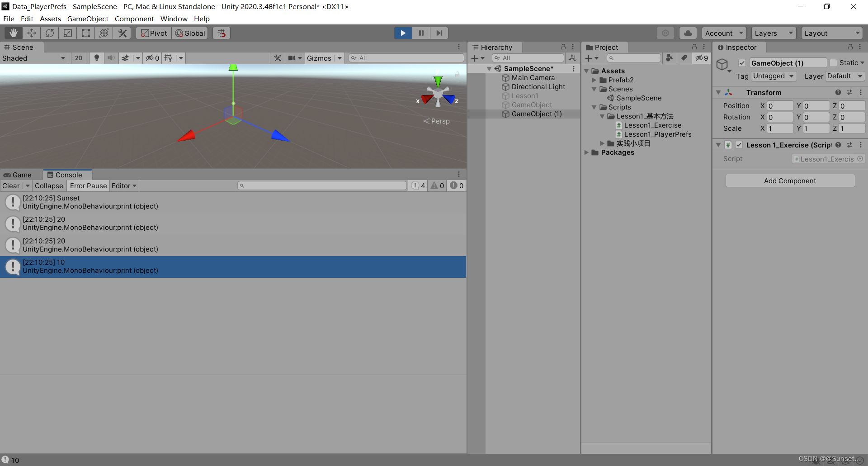
Task: Add new object in Hierarchy
Action: (x=477, y=58)
